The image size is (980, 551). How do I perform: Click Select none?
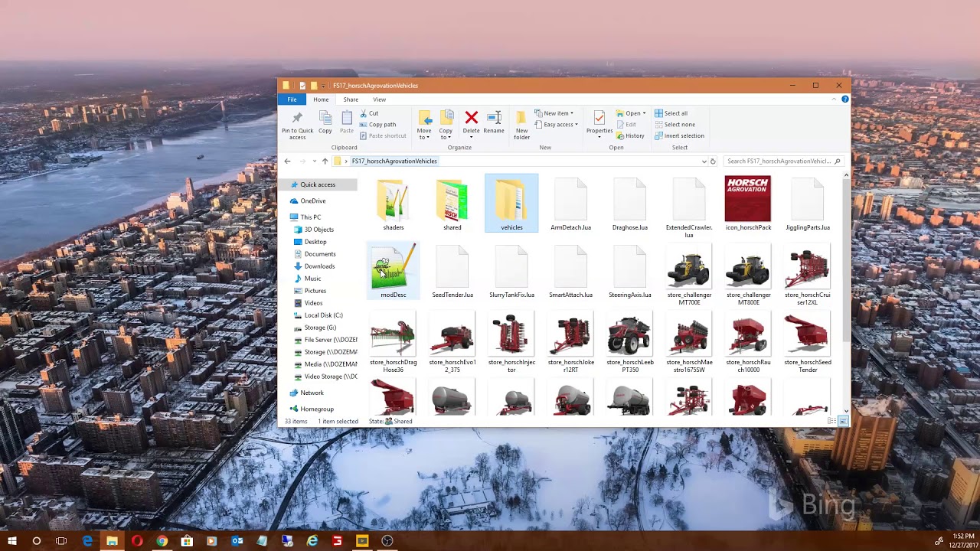click(675, 125)
